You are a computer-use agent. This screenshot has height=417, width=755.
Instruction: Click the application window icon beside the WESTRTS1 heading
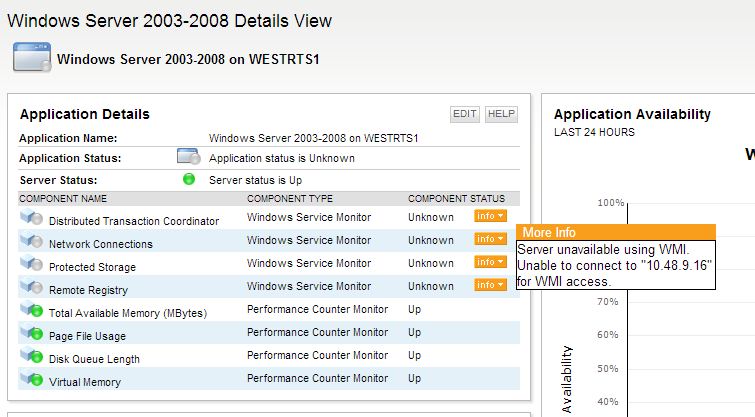tap(32, 57)
